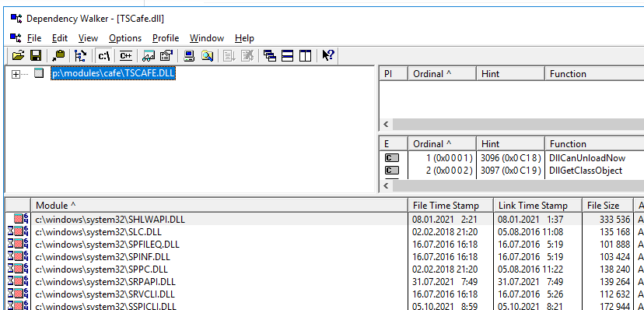This screenshot has width=644, height=310.
Task: Click Hint column header in imports pane
Action: [x=510, y=74]
